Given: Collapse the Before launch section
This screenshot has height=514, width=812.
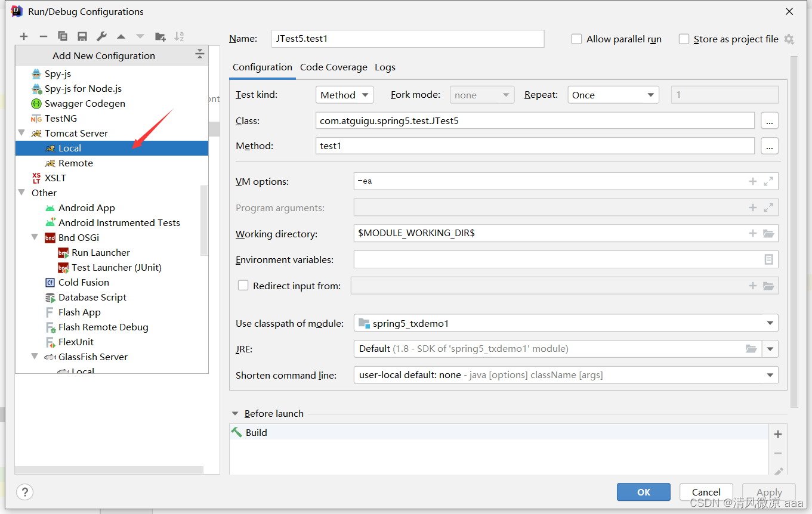Looking at the screenshot, I should pos(235,414).
